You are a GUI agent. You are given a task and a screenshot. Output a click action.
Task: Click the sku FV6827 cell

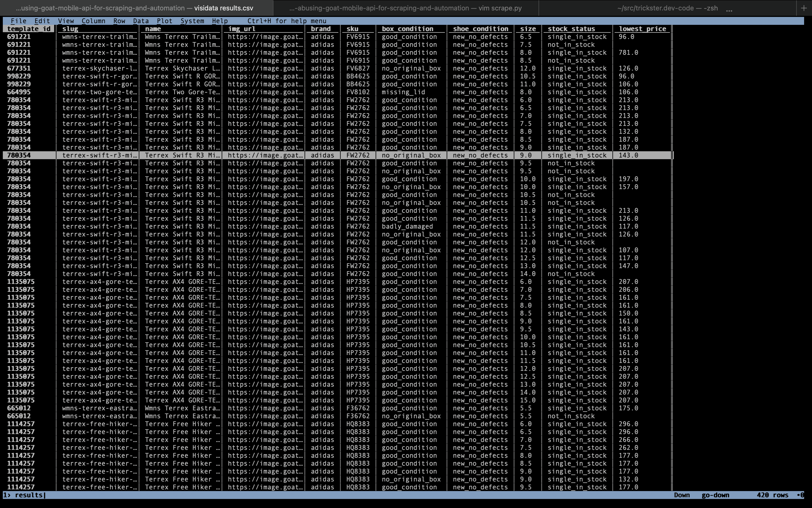click(x=358, y=68)
